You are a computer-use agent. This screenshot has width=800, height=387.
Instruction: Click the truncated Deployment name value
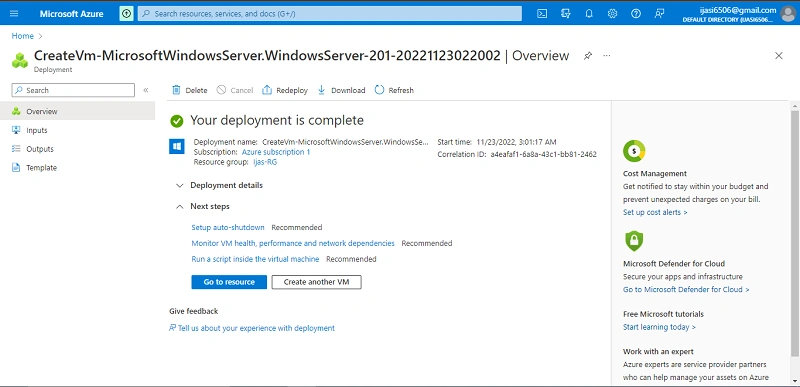pyautogui.click(x=346, y=142)
